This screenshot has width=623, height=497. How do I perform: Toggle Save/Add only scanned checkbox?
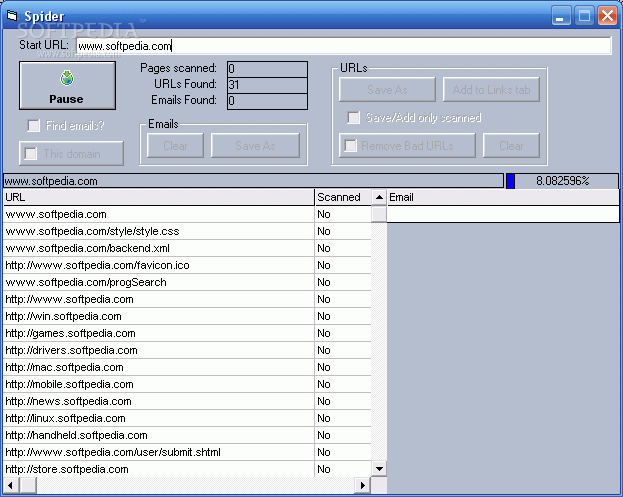tap(353, 118)
